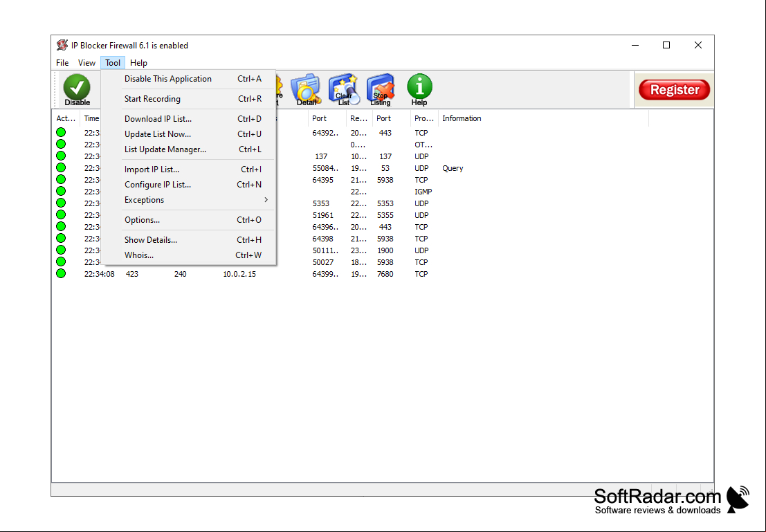Select the "50027" port cell
The height and width of the screenshot is (532, 766).
click(x=323, y=262)
